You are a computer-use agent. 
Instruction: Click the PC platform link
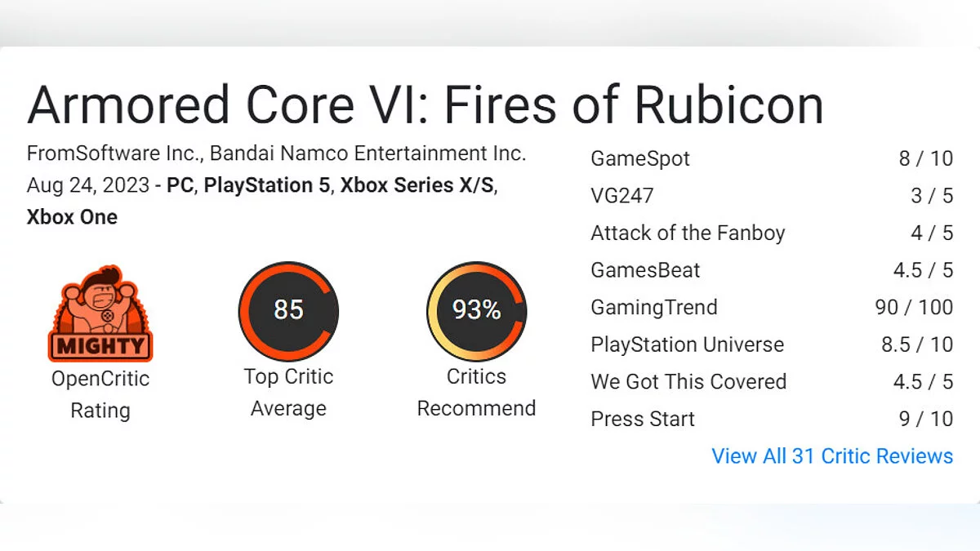tap(180, 185)
